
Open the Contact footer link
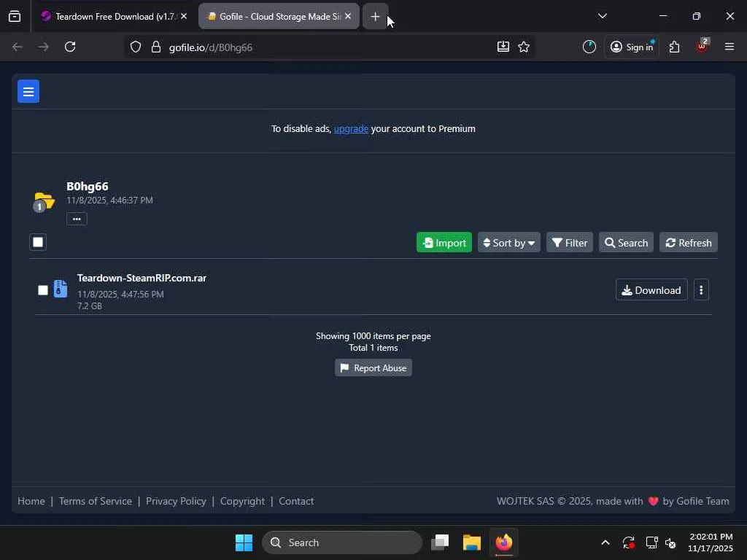tap(296, 501)
